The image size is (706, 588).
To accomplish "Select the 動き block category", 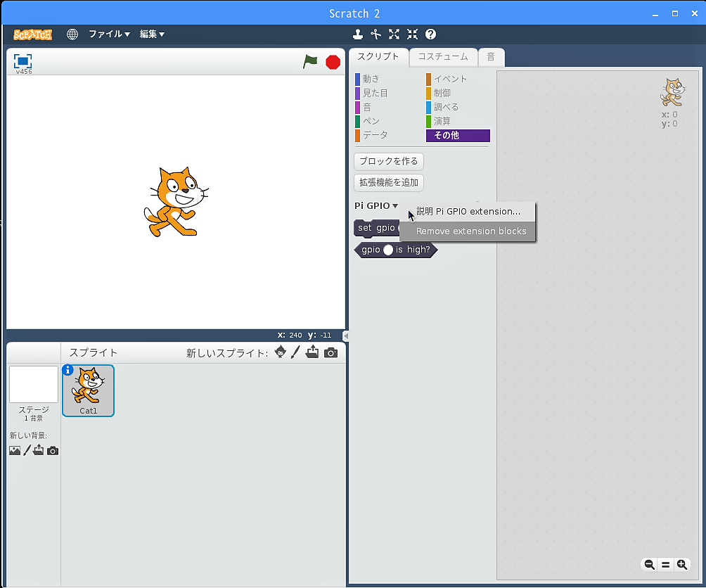I will [x=371, y=79].
